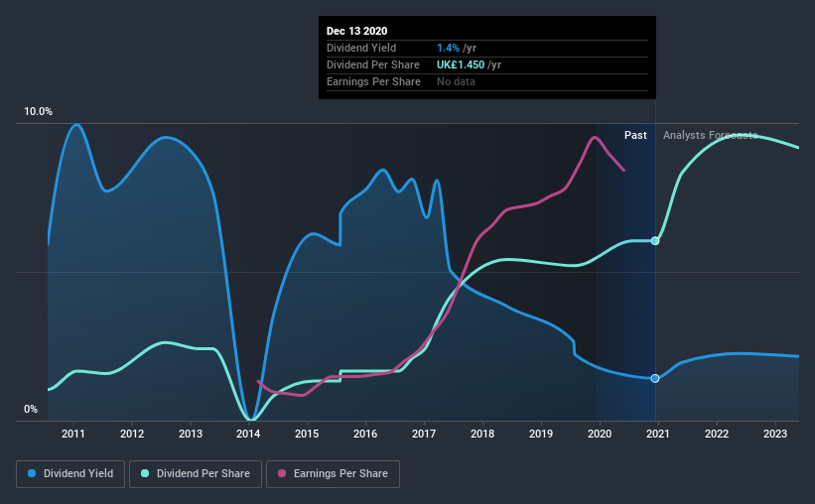Click the 2023 x-axis year label

click(x=775, y=434)
